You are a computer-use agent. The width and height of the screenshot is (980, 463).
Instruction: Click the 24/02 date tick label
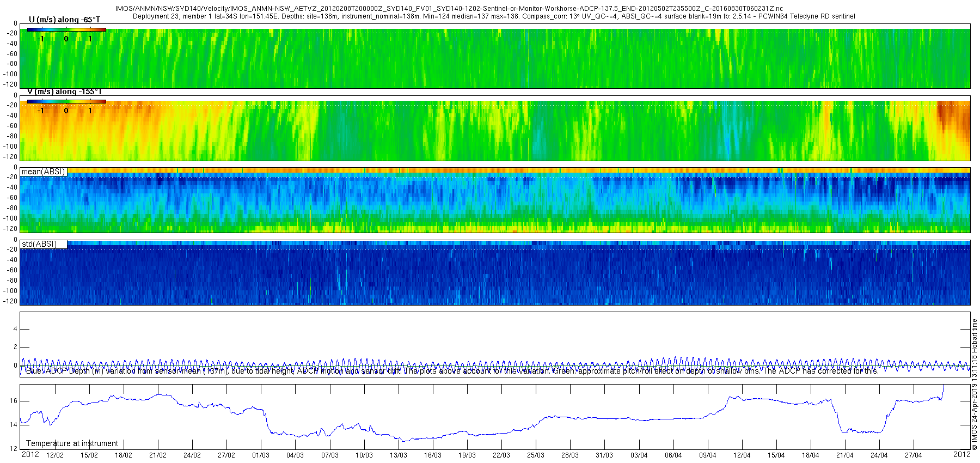[192, 455]
